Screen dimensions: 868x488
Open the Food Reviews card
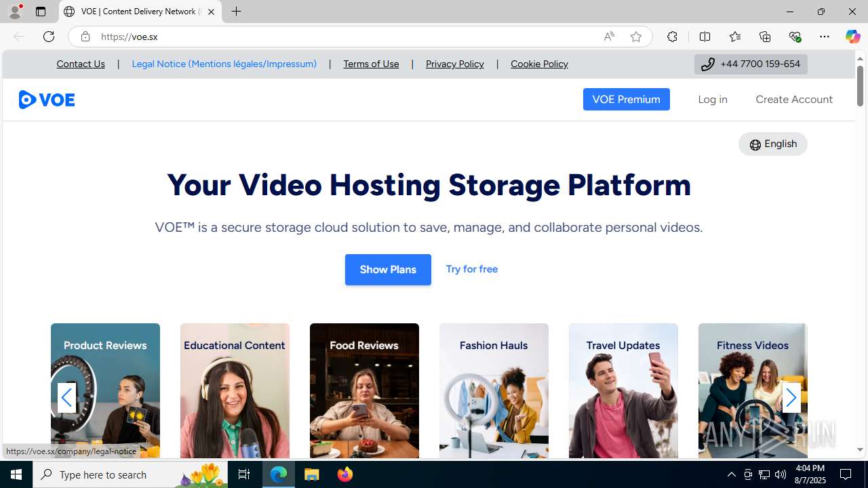click(364, 390)
